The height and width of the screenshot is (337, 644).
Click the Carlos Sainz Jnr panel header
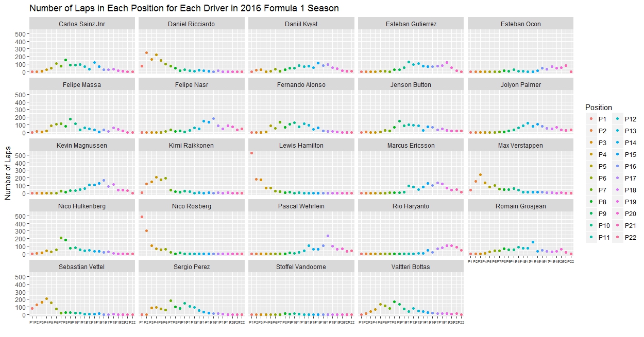(x=82, y=24)
